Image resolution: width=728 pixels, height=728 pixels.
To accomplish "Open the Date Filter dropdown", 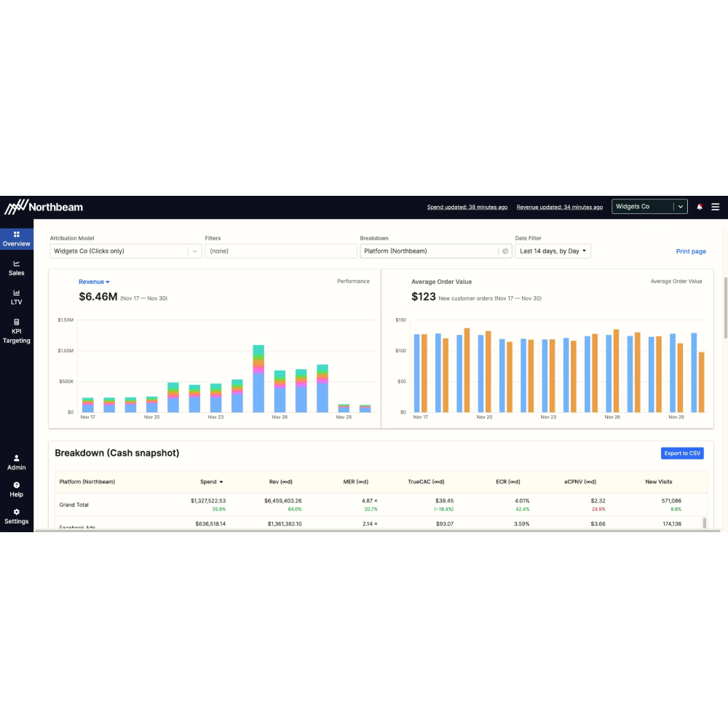I will coord(553,251).
